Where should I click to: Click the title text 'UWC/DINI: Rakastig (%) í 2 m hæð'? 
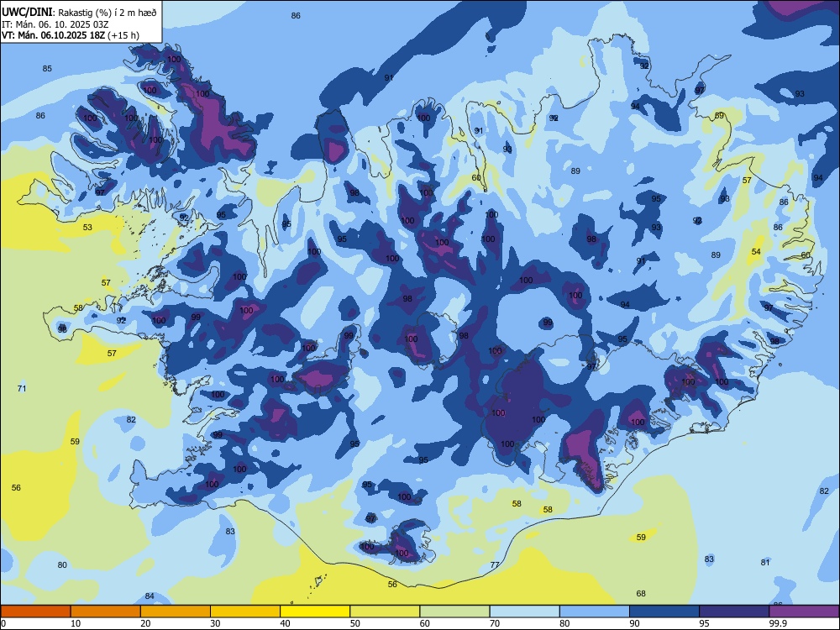tap(79, 13)
